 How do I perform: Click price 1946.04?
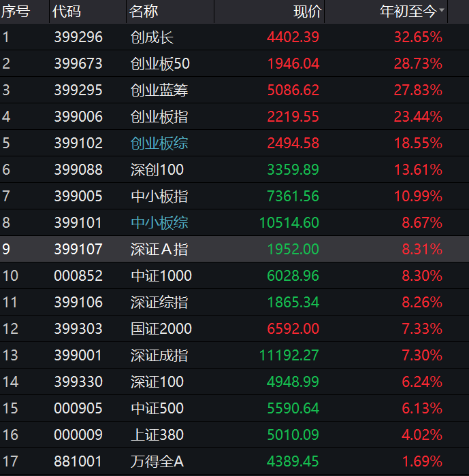click(293, 64)
